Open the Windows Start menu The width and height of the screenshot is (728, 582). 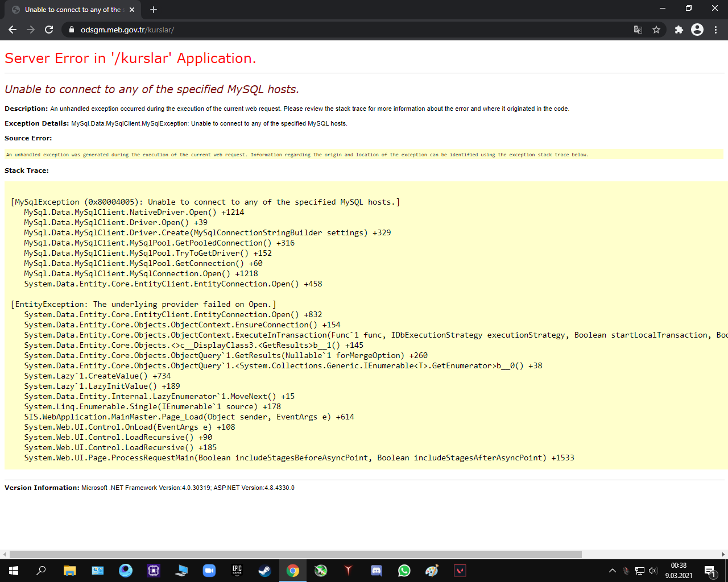pos(14,571)
